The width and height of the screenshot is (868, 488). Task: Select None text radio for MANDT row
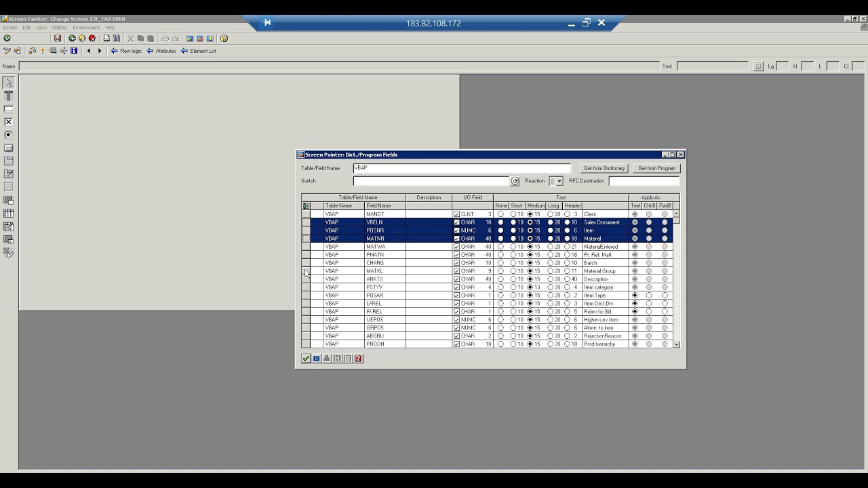tap(500, 214)
